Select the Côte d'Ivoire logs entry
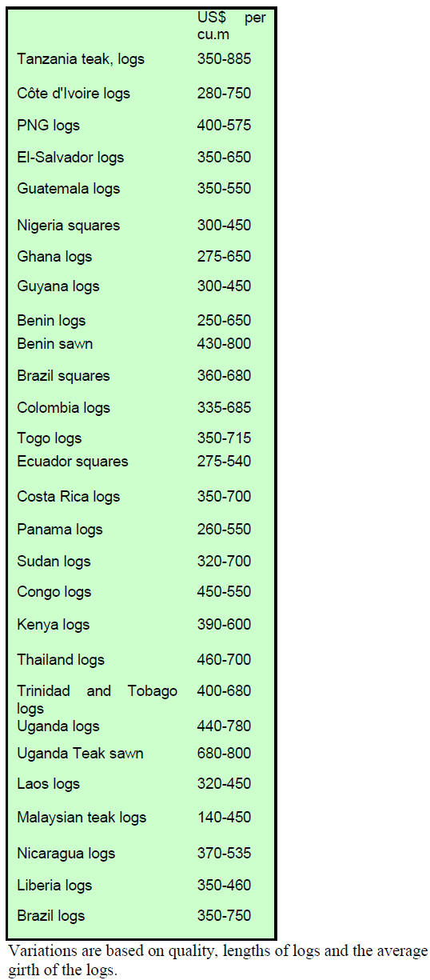 click(x=74, y=94)
